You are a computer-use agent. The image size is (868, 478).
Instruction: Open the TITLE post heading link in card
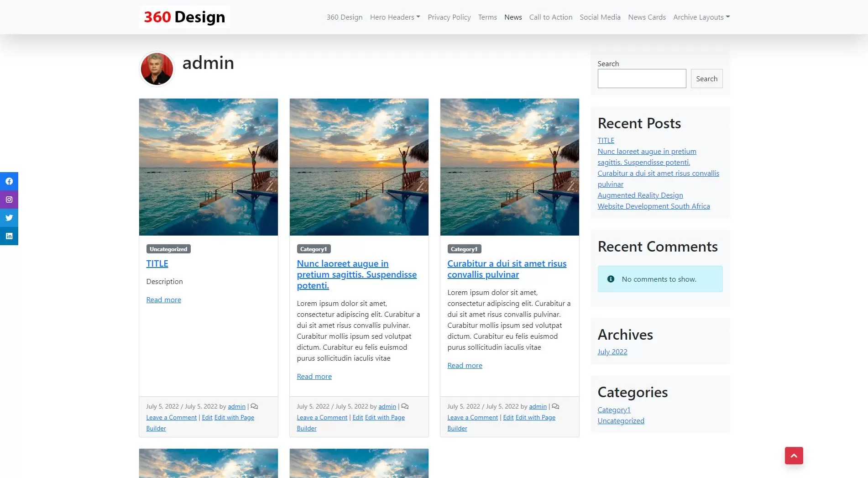157,263
